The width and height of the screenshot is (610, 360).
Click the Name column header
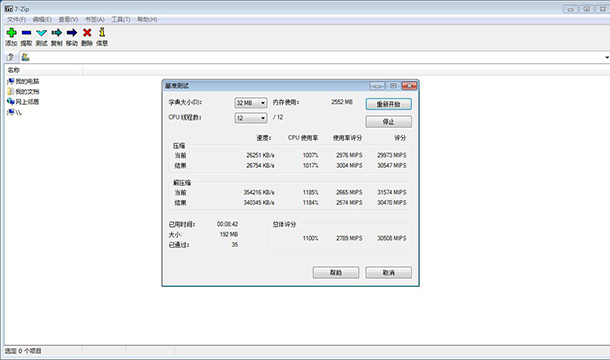44,70
